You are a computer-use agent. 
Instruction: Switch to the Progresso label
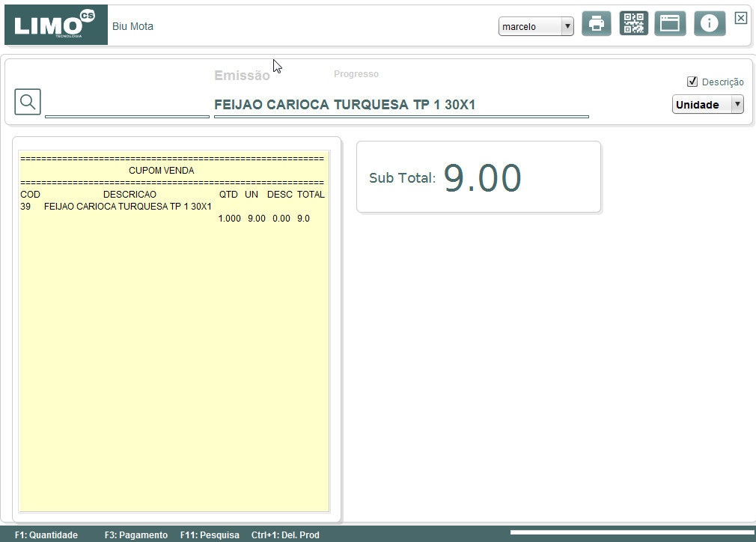pyautogui.click(x=356, y=74)
